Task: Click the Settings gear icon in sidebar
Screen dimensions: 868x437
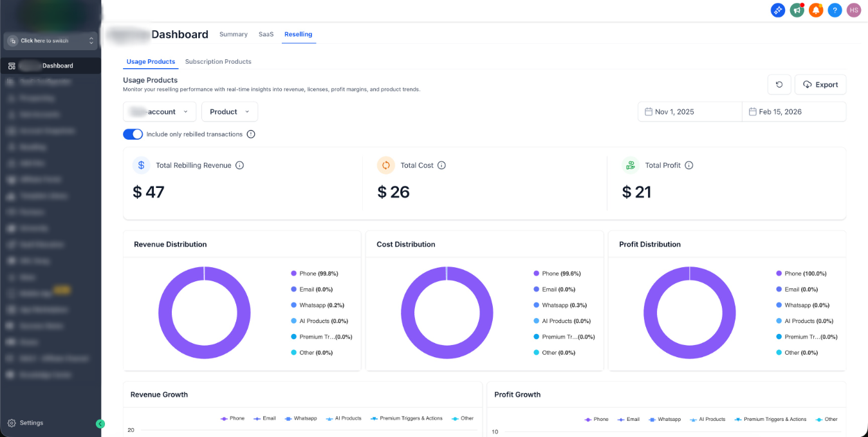Action: pyautogui.click(x=12, y=423)
